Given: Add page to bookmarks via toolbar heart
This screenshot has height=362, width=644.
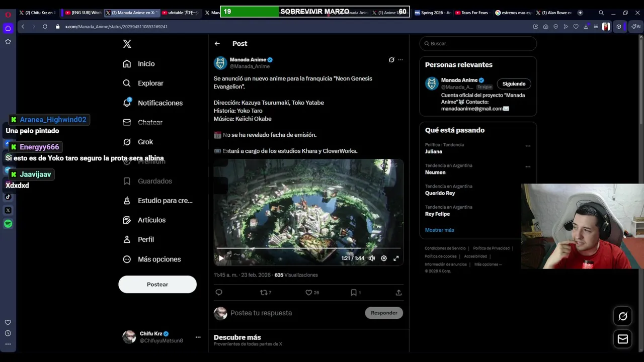Looking at the screenshot, I should [576, 27].
